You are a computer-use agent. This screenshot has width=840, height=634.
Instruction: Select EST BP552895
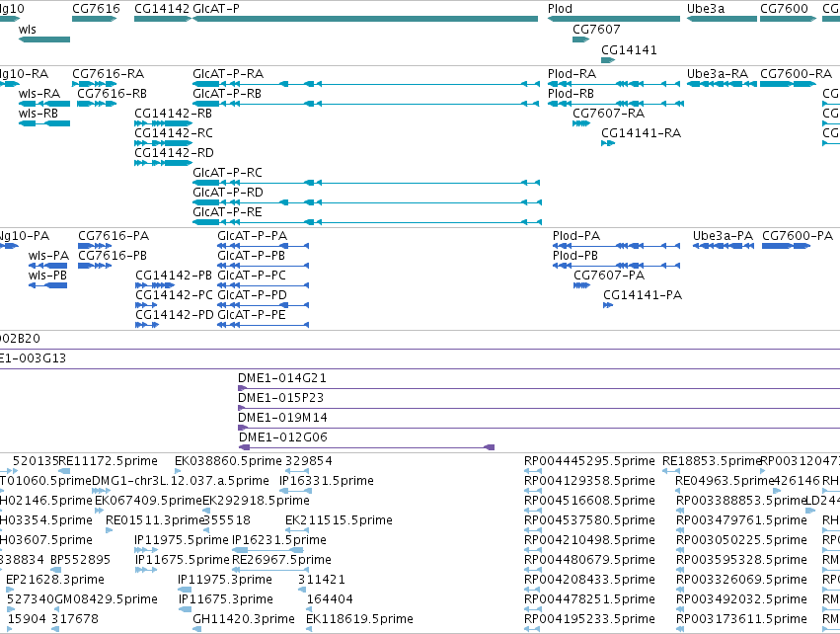(x=55, y=570)
